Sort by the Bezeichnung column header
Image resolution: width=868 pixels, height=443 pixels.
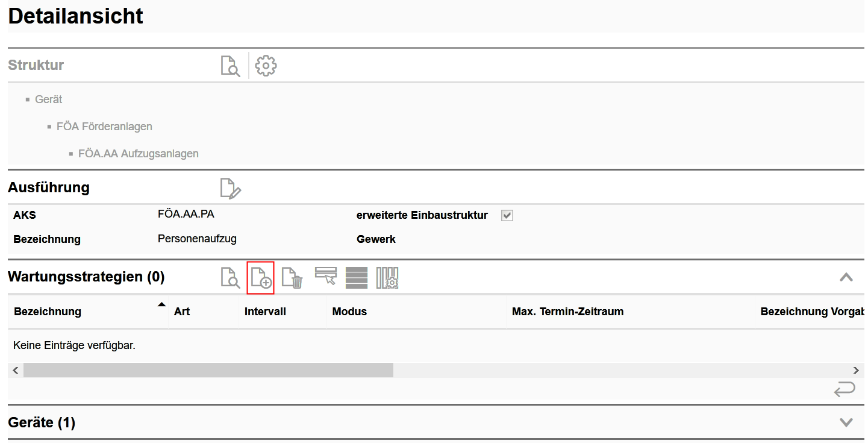pyautogui.click(x=48, y=312)
